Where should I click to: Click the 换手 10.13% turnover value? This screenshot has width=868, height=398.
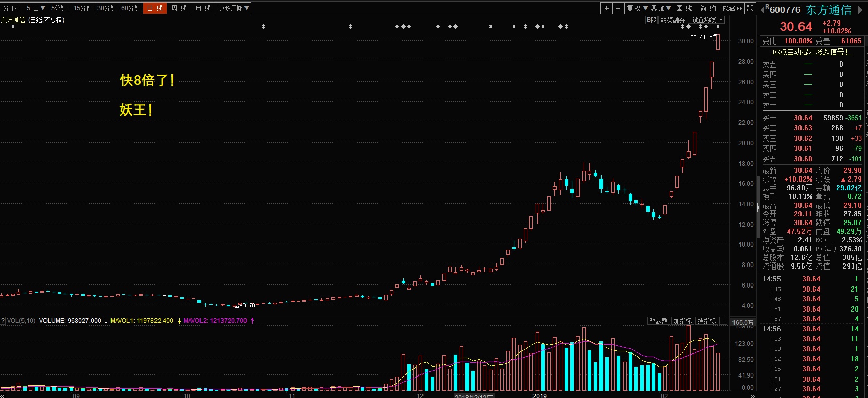800,196
